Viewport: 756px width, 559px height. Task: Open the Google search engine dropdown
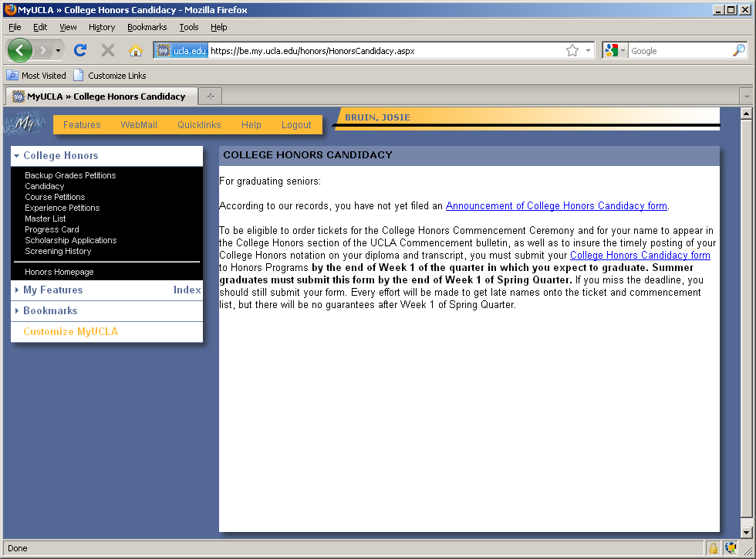click(x=616, y=51)
